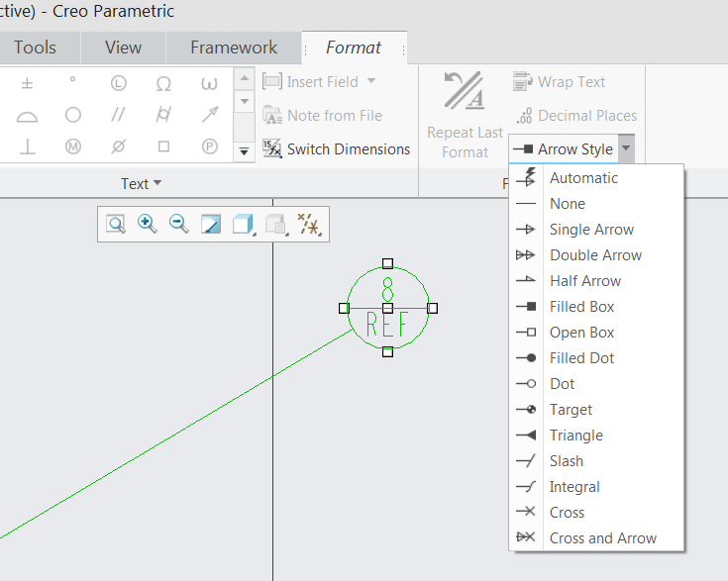Insert the circularity circle symbol
This screenshot has height=581, width=728.
tap(73, 115)
